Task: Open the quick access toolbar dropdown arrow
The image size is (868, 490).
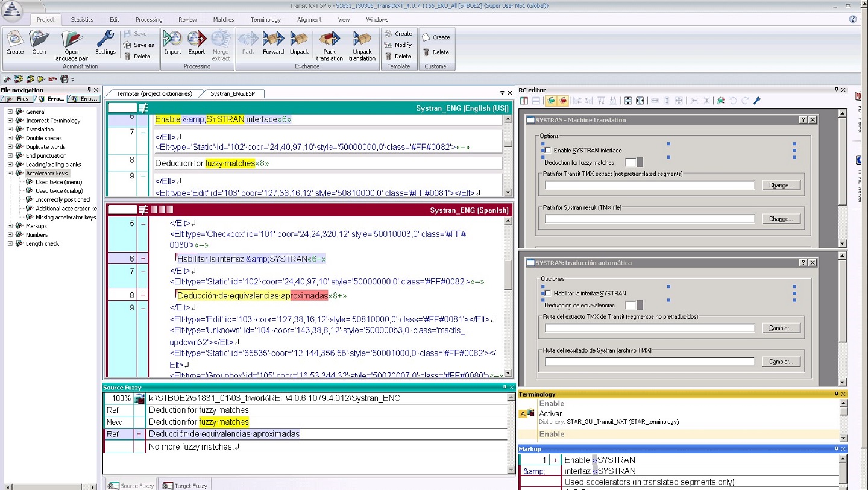Action: pos(73,79)
